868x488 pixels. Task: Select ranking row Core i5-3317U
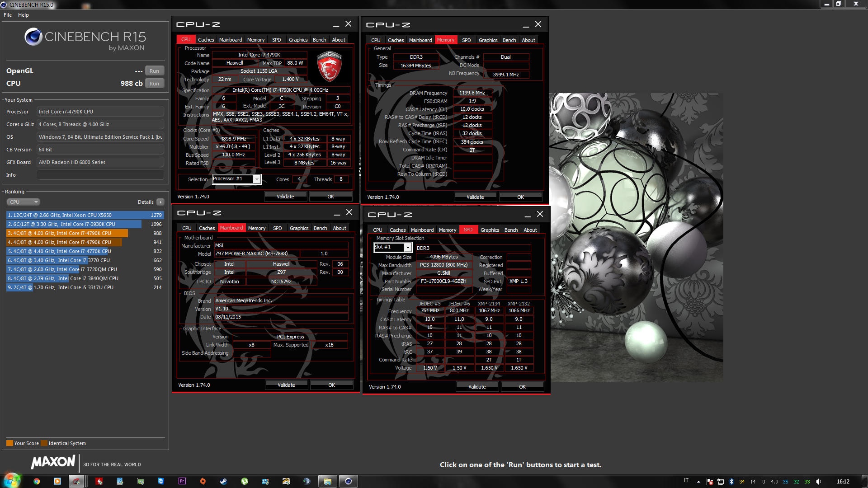click(x=85, y=287)
